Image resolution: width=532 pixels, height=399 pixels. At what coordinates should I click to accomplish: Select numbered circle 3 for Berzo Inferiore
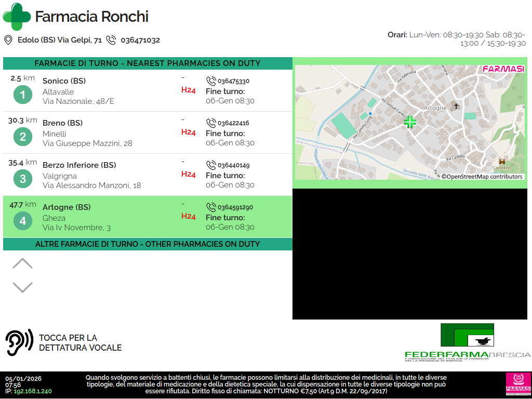22,179
